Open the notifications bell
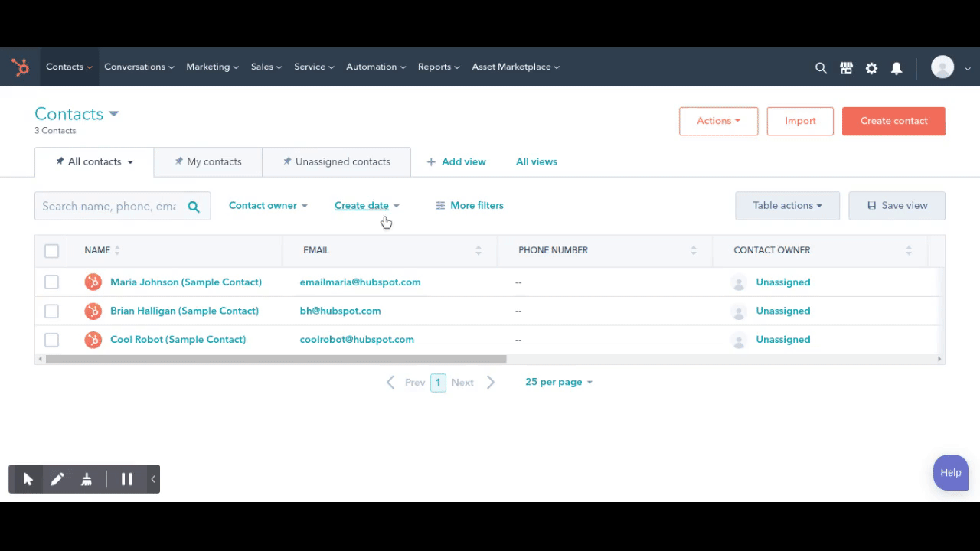980x551 pixels. pyautogui.click(x=897, y=68)
